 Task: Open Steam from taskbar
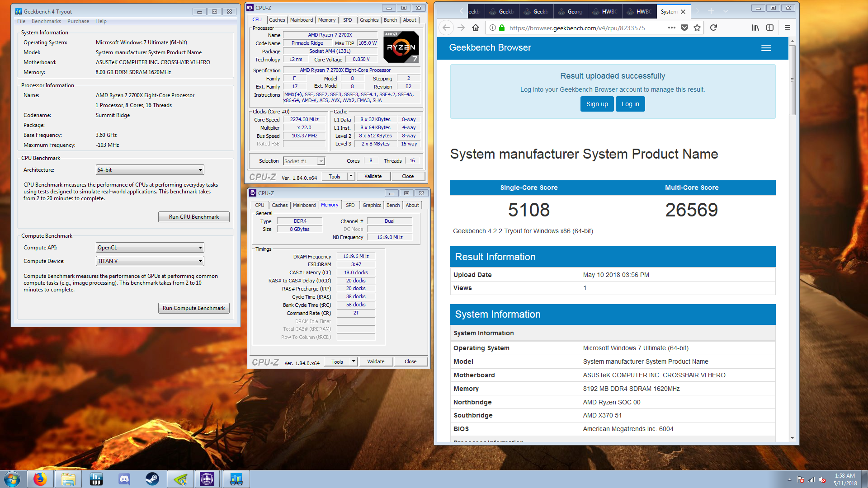pyautogui.click(x=152, y=479)
